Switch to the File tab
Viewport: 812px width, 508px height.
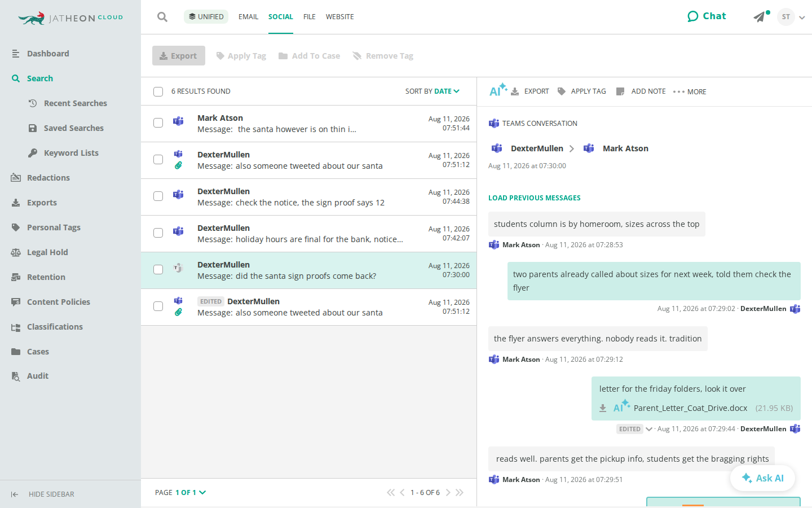[x=309, y=17]
